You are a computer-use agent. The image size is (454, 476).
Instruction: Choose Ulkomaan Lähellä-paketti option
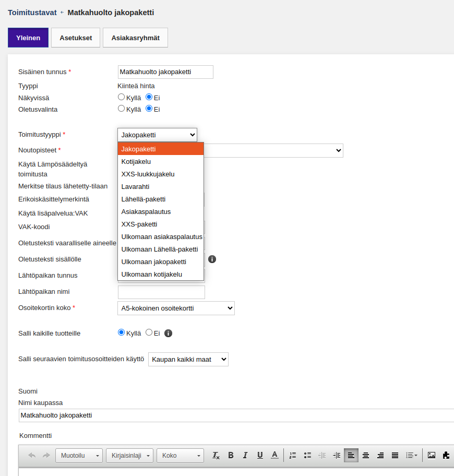161,249
